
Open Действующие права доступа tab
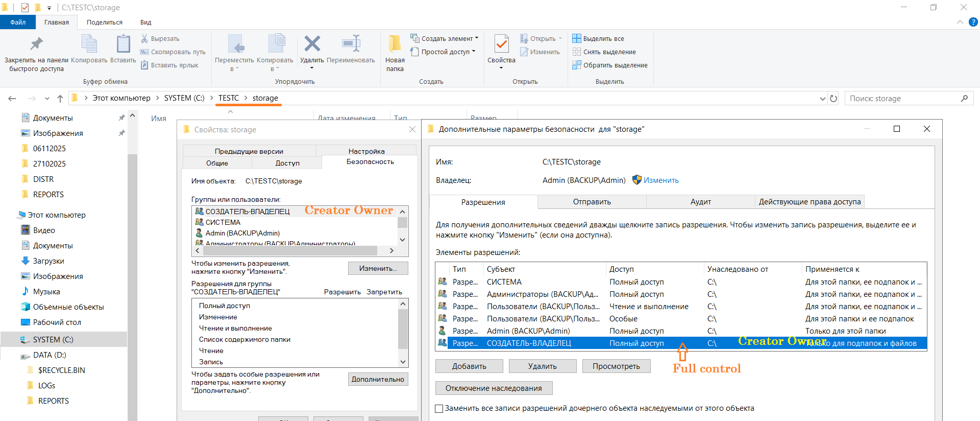(810, 202)
